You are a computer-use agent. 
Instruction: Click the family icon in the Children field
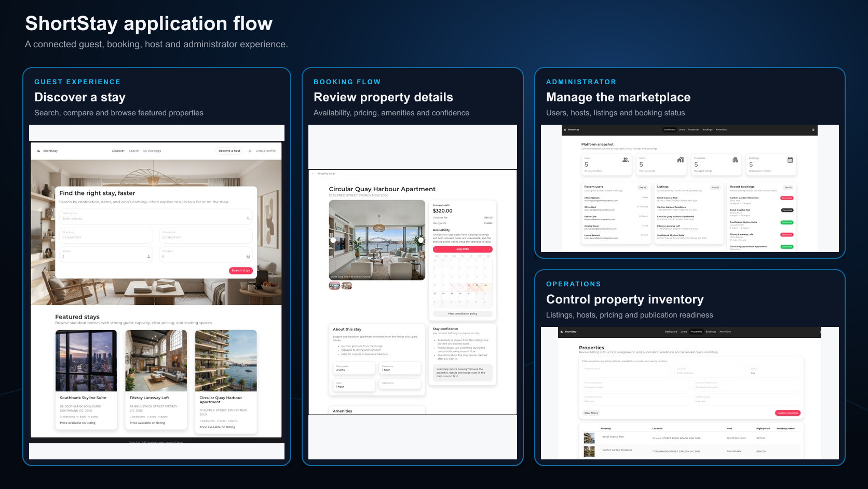tap(248, 256)
